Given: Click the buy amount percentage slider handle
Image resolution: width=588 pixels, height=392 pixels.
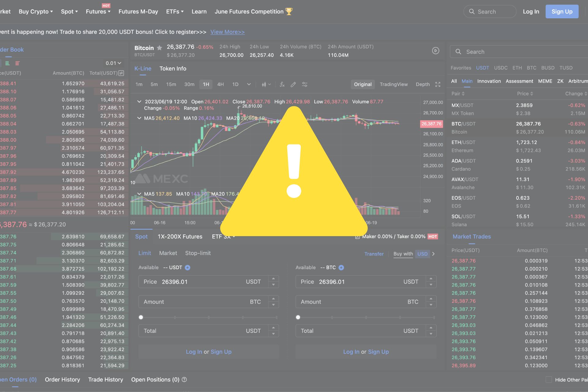Looking at the screenshot, I should (141, 317).
